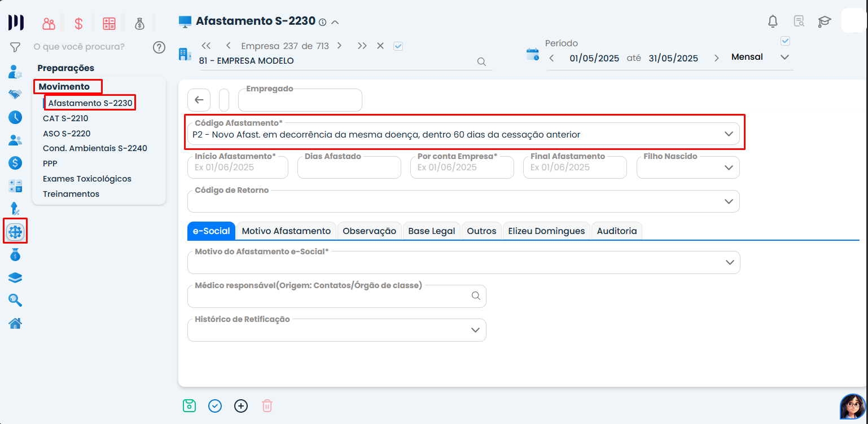868x424 pixels.
Task: Open the blue dollar circle sidebar icon
Action: coord(15,163)
